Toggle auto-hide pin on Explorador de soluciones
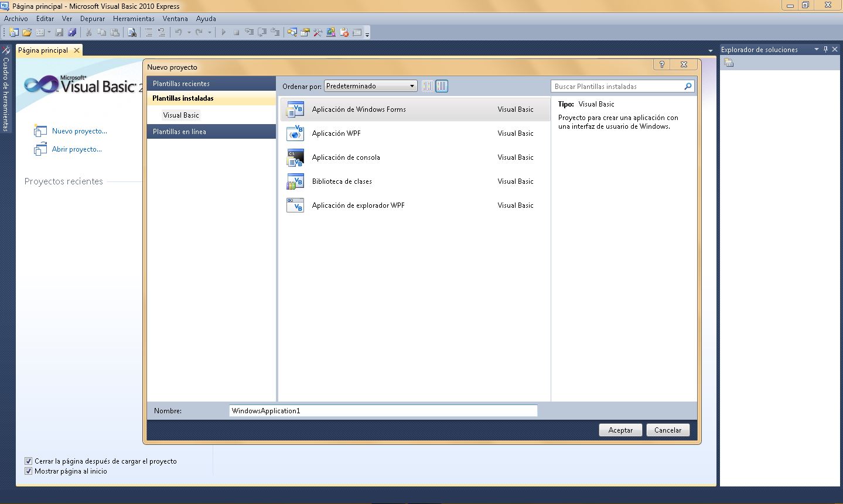Screen dimensions: 843x504 click(825, 50)
